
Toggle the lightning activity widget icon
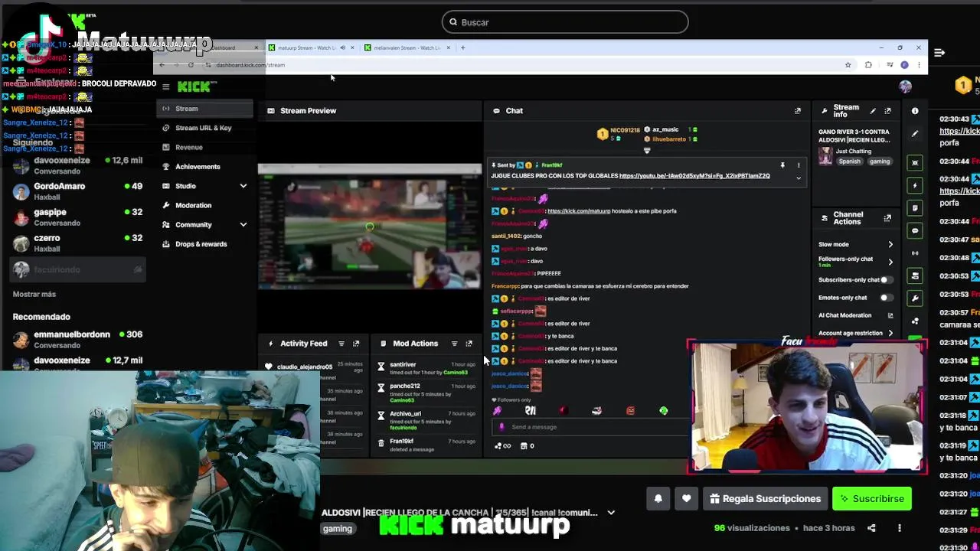915,185
